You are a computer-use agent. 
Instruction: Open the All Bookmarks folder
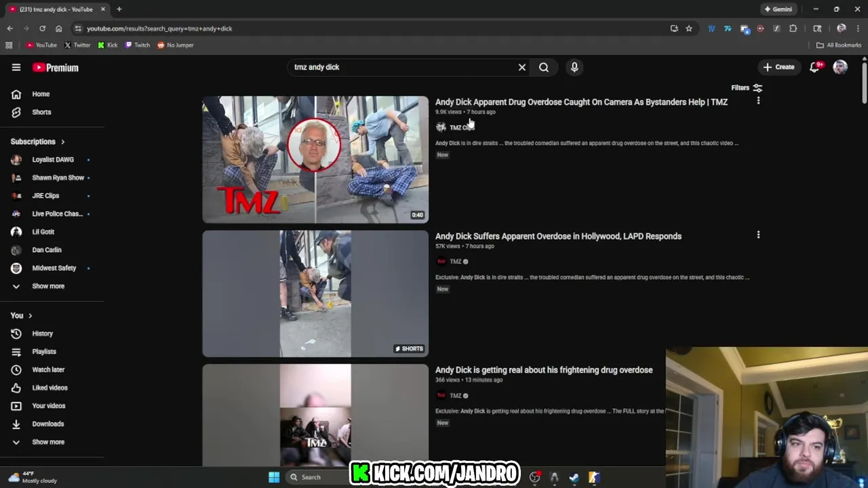[839, 45]
